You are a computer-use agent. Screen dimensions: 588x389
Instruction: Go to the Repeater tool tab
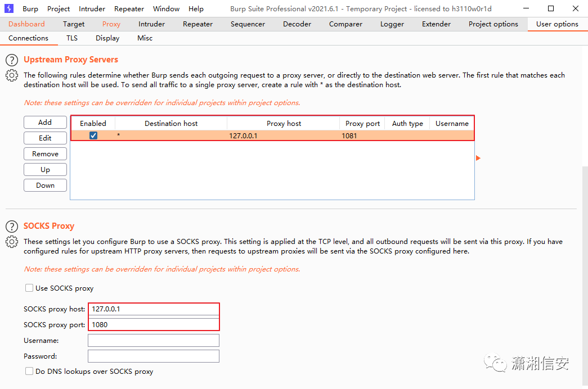tap(198, 24)
